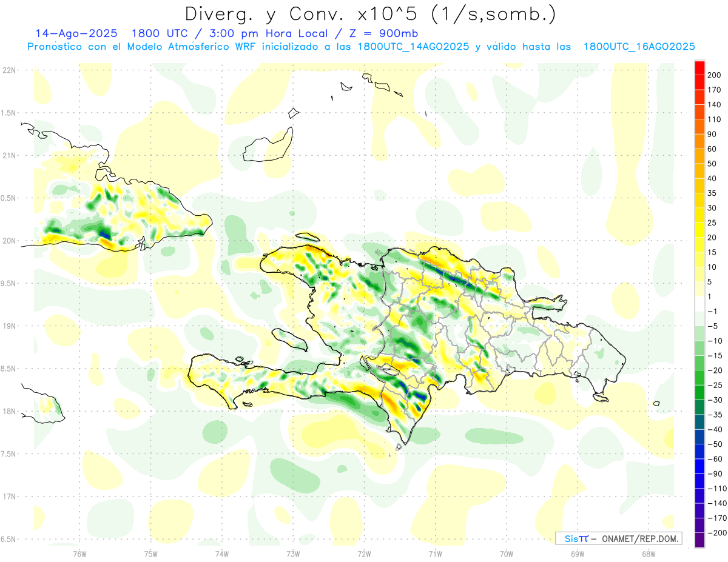The image size is (728, 562).
Task: Click the "74W" longitude axis label
Action: tap(222, 554)
